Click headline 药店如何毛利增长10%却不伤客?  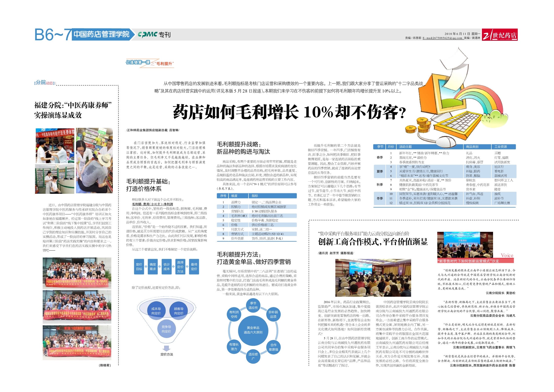(289, 112)
